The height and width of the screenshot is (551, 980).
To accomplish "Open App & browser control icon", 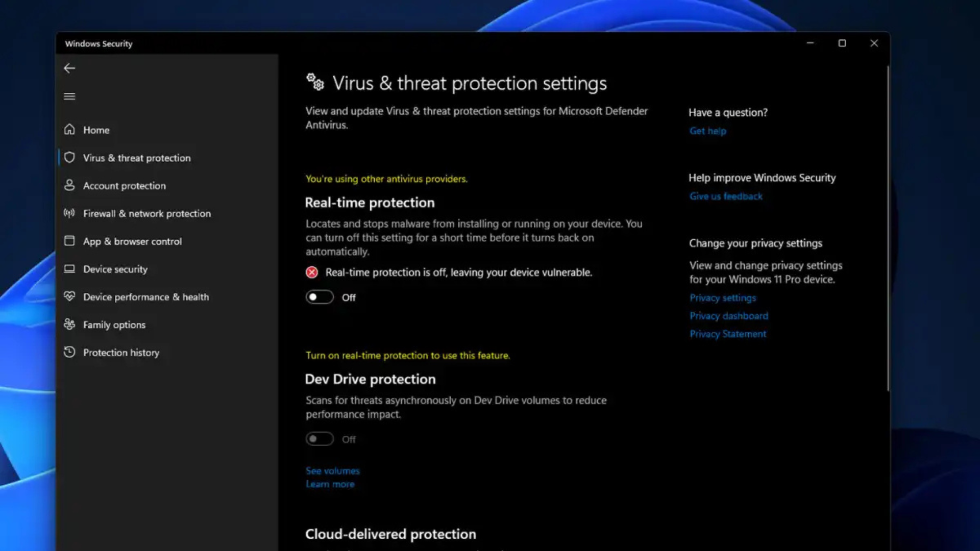I will [x=70, y=241].
